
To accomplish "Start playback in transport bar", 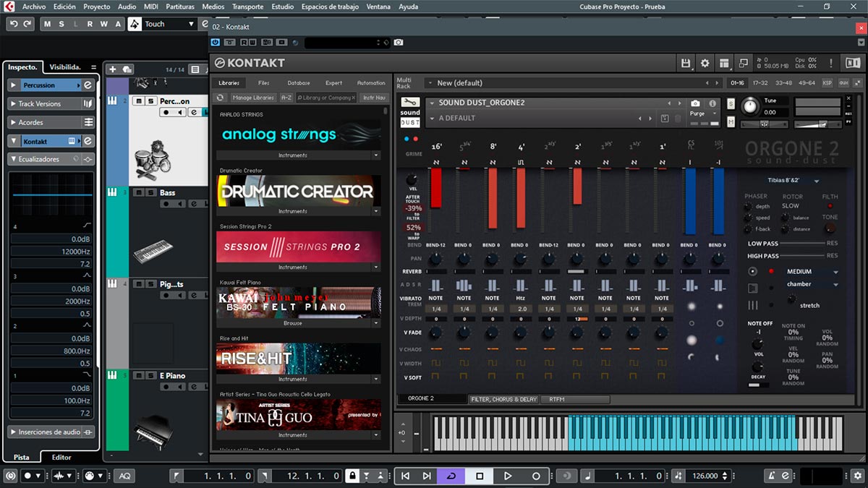I will click(508, 476).
